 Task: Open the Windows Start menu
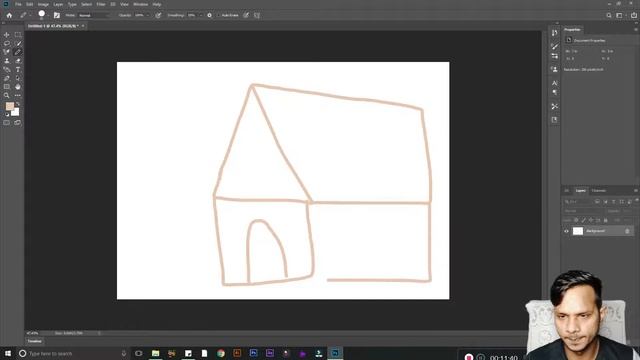(x=8, y=353)
